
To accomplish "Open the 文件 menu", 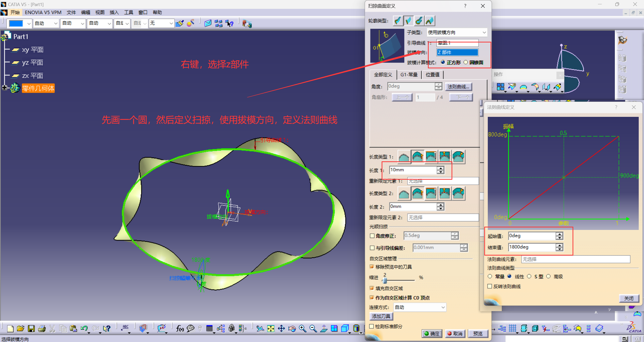I will tap(71, 12).
